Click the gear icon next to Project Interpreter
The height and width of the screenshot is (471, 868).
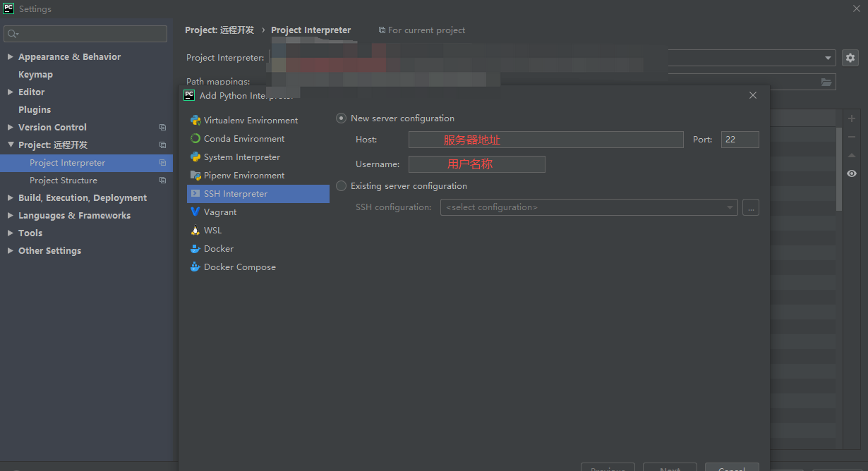click(850, 58)
